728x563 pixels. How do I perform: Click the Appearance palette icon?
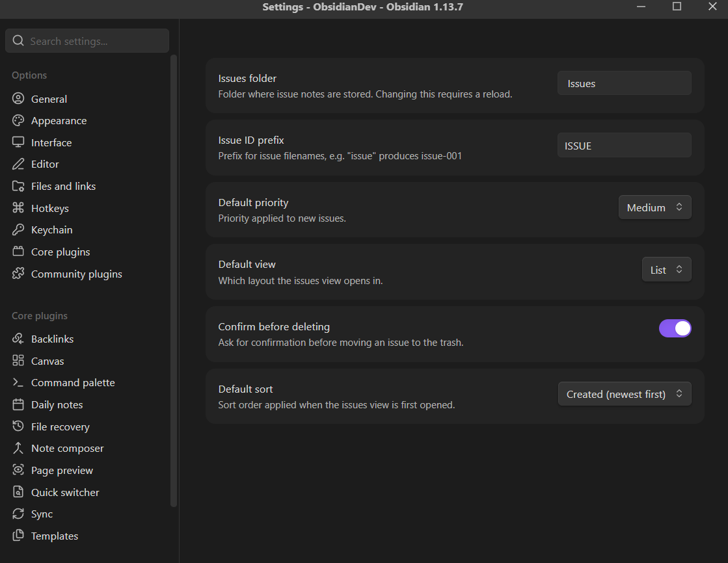coord(18,121)
